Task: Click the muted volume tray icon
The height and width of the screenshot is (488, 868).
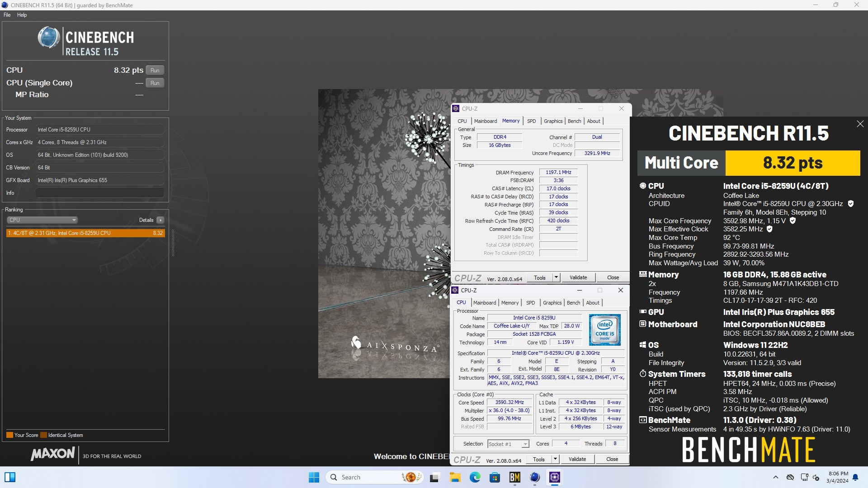Action: [x=816, y=477]
